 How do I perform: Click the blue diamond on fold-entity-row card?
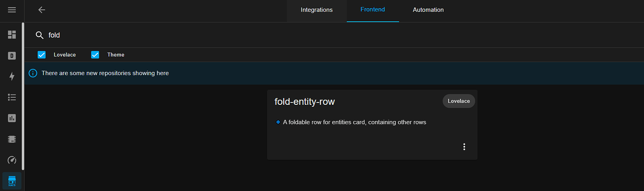[x=278, y=122]
